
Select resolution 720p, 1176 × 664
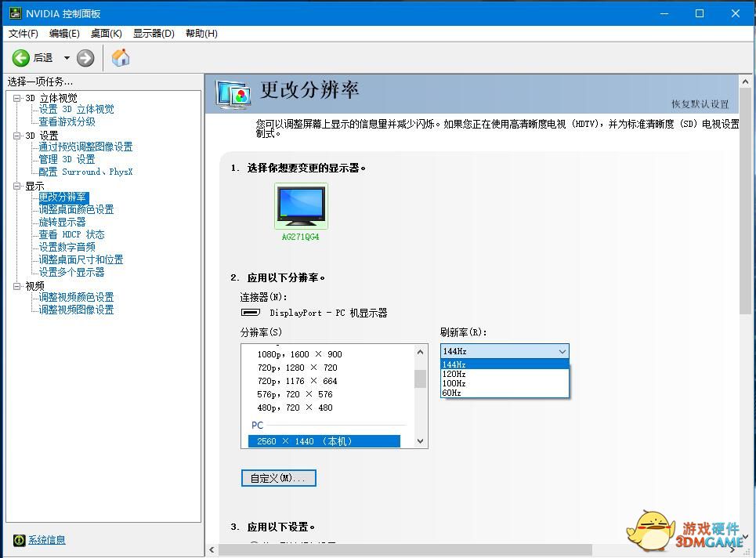[x=298, y=381]
